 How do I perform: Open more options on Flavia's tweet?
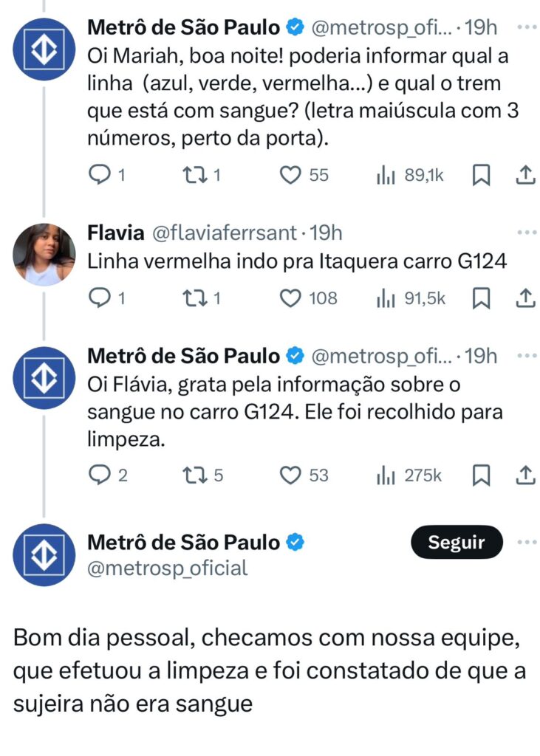pyautogui.click(x=527, y=233)
